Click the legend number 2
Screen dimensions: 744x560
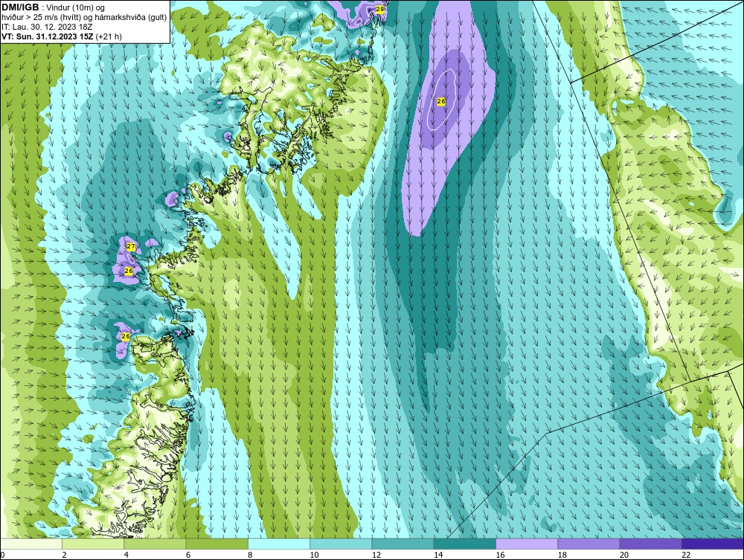click(x=64, y=555)
